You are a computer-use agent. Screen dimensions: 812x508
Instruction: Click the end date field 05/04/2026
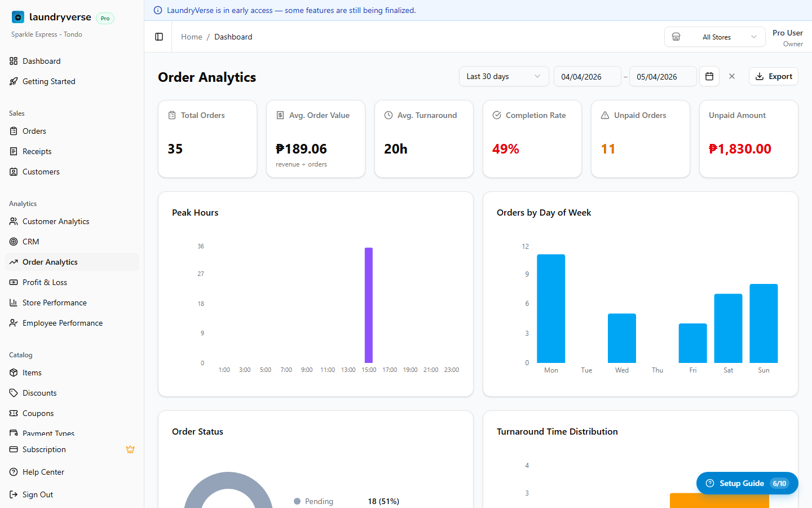[663, 76]
